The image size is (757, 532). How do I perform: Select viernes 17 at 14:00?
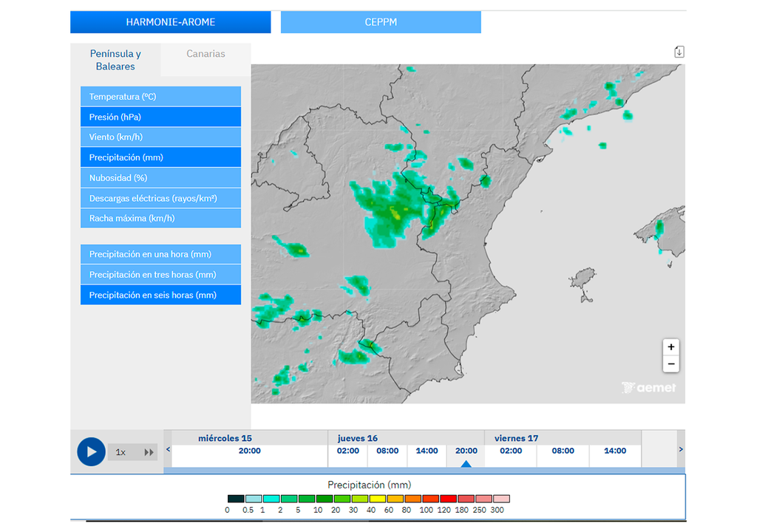point(614,451)
